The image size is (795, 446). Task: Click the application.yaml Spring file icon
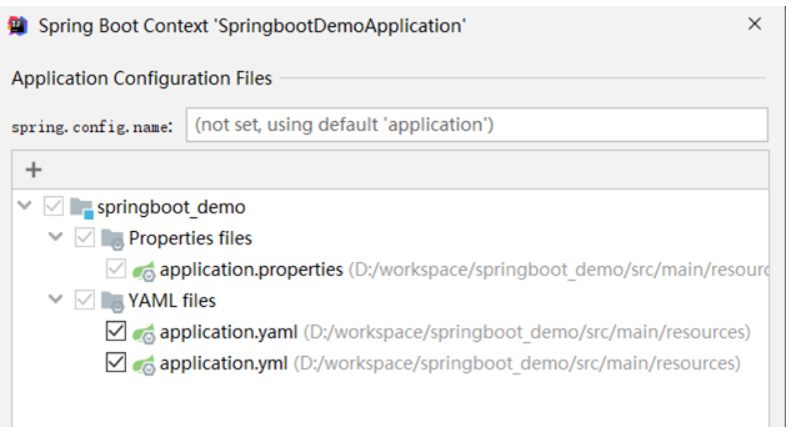145,332
